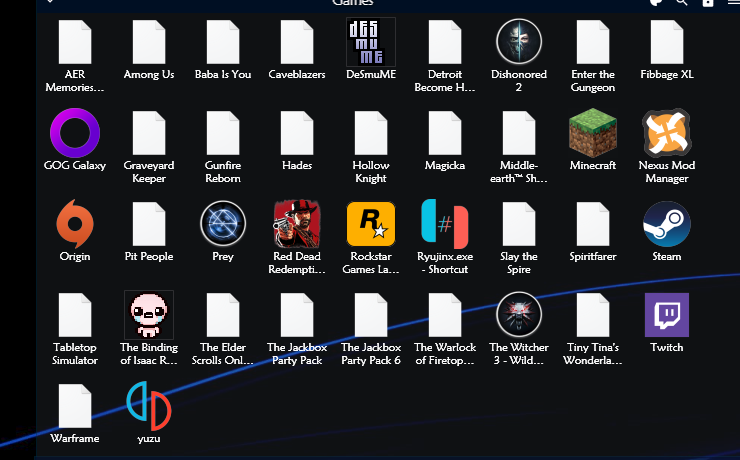
Task: Select Detroit Become Human shortcut
Action: tap(445, 42)
